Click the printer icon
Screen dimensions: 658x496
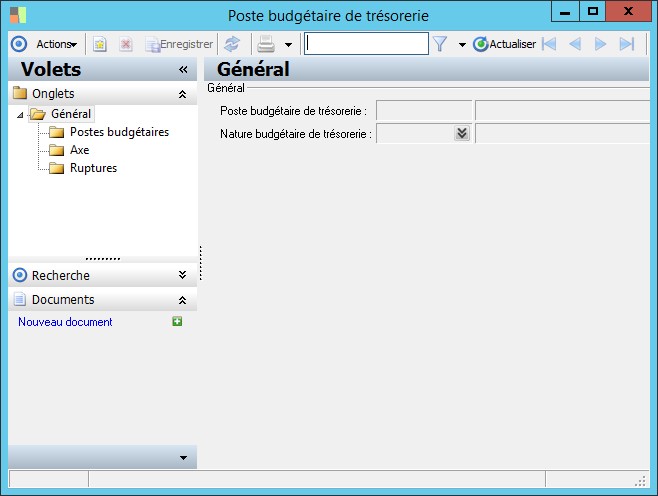click(266, 44)
